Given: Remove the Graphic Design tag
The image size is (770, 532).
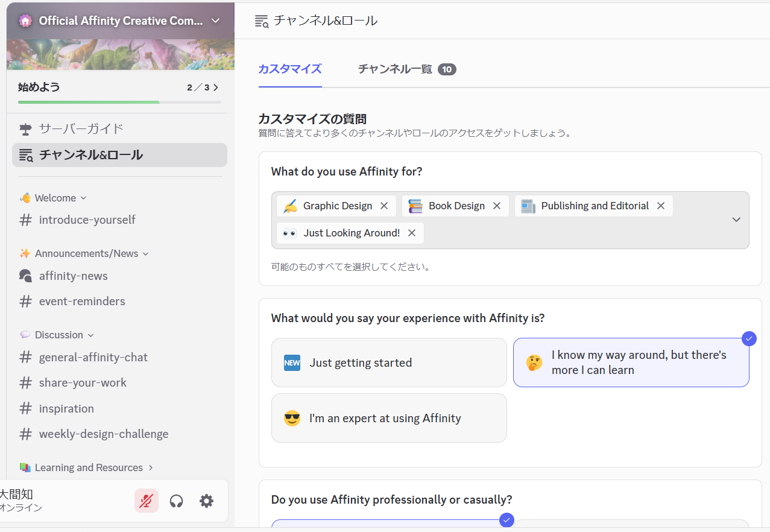Looking at the screenshot, I should [384, 206].
